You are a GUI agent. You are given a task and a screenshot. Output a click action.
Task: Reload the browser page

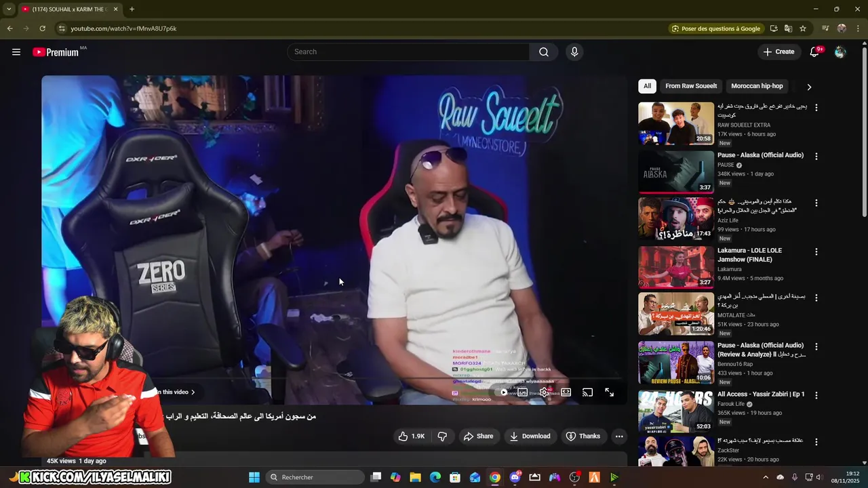point(42,28)
